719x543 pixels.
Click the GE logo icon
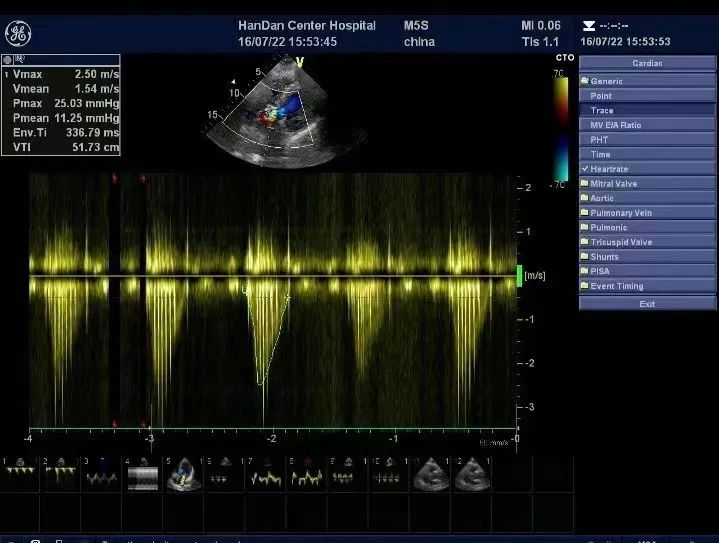click(18, 34)
